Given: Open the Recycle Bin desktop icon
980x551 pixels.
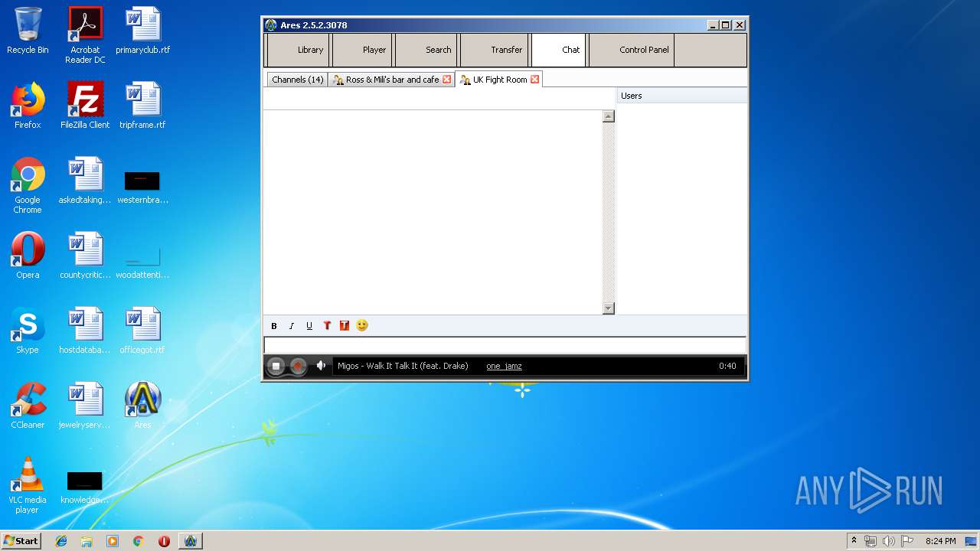Looking at the screenshot, I should (28, 31).
